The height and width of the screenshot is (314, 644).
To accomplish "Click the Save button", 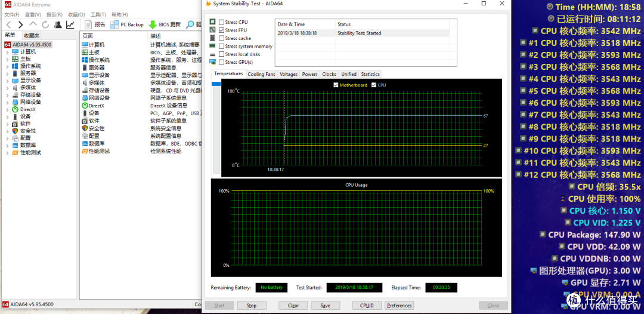I will pos(326,306).
